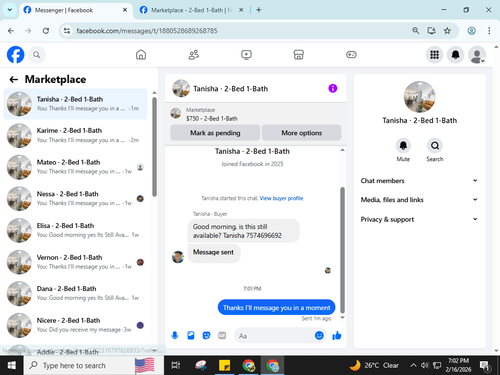Image resolution: width=500 pixels, height=375 pixels.
Task: Open Nessa 2-Bed 1-Bath conversation
Action: 75,199
